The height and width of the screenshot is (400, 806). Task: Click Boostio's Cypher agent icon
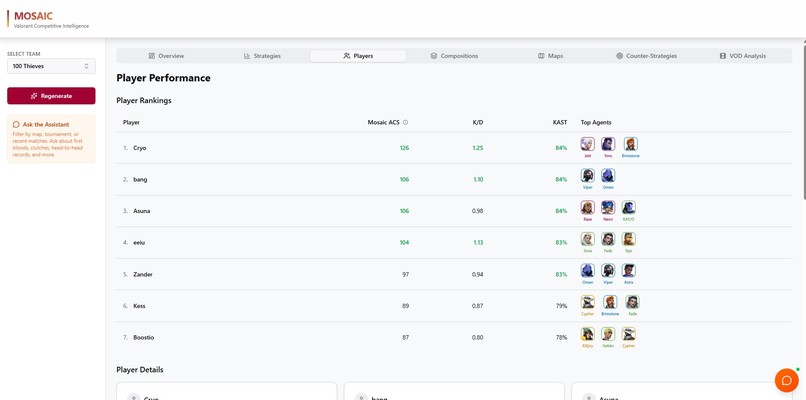click(x=628, y=334)
